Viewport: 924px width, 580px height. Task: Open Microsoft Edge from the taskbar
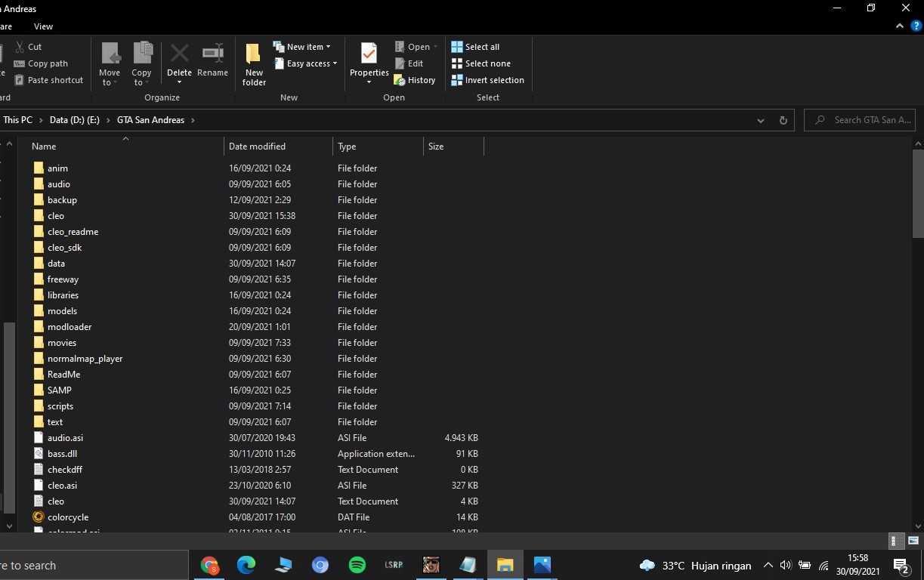click(246, 565)
